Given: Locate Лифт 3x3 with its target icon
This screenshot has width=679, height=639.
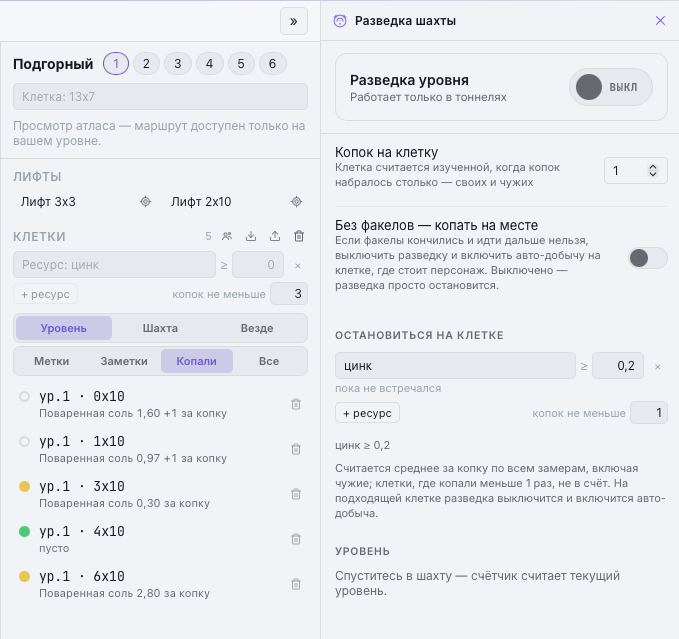Looking at the screenshot, I should point(146,202).
